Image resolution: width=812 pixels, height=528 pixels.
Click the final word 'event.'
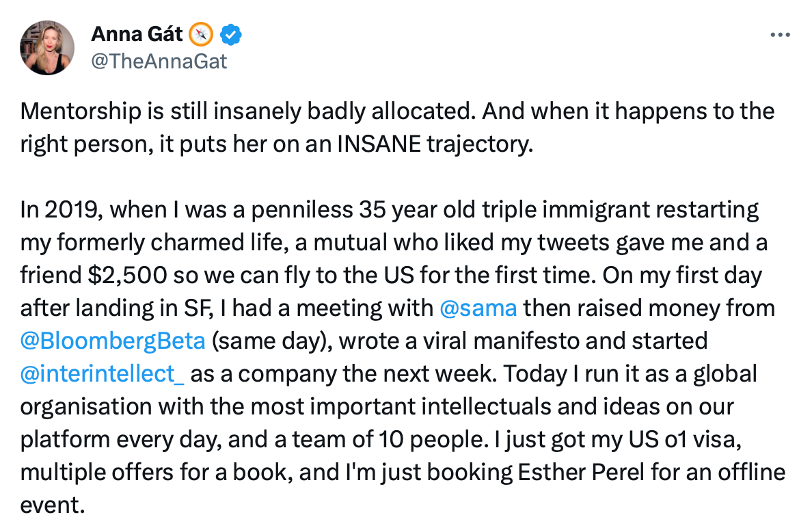coord(53,505)
